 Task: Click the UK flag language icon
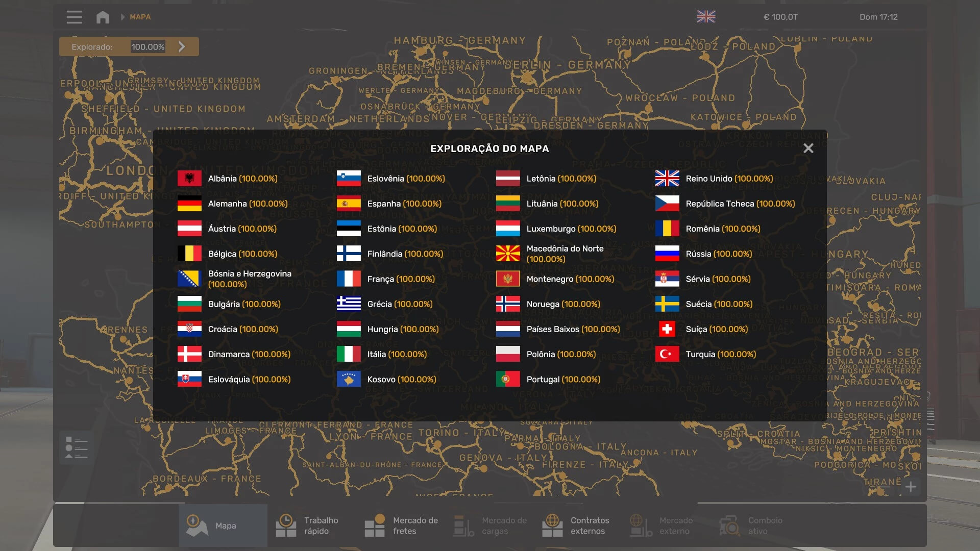(706, 17)
